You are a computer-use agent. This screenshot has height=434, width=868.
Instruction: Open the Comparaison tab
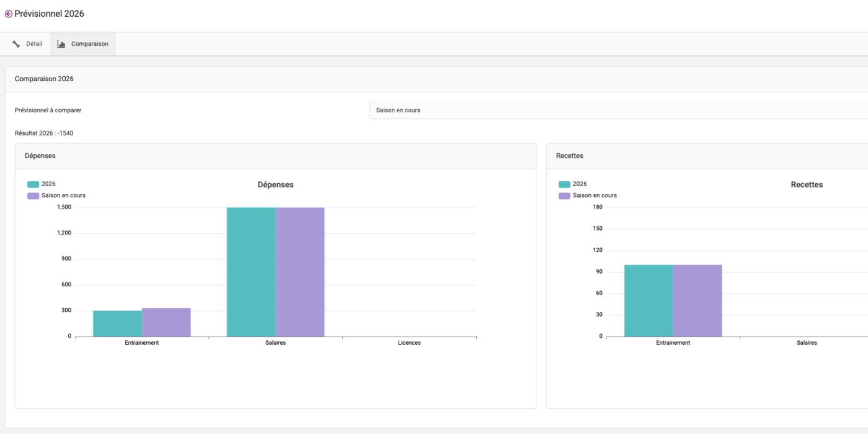point(83,44)
